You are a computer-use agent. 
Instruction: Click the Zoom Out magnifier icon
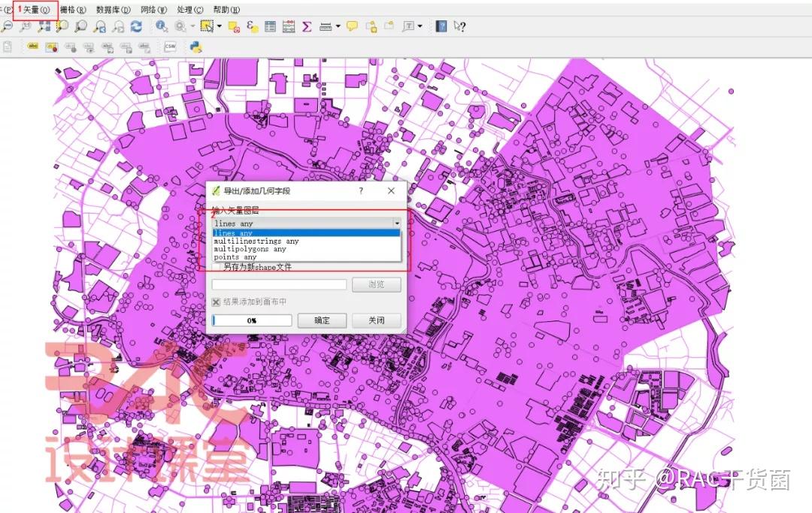coord(7,26)
